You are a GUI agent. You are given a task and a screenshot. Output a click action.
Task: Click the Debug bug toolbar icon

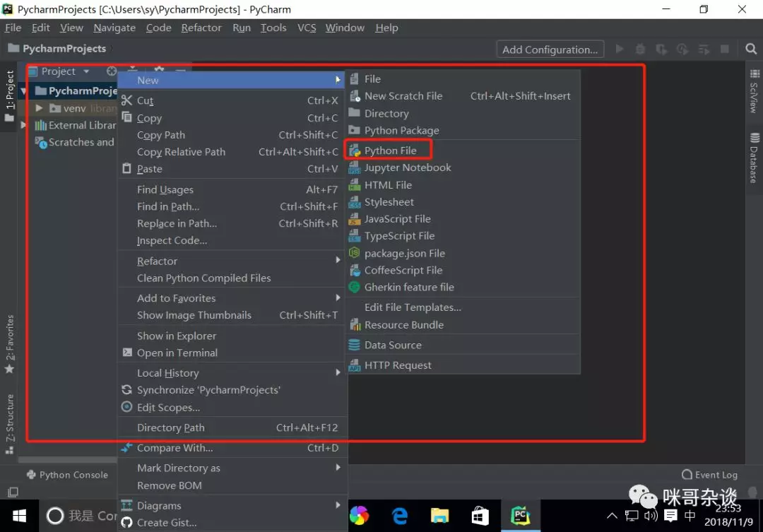click(x=640, y=49)
